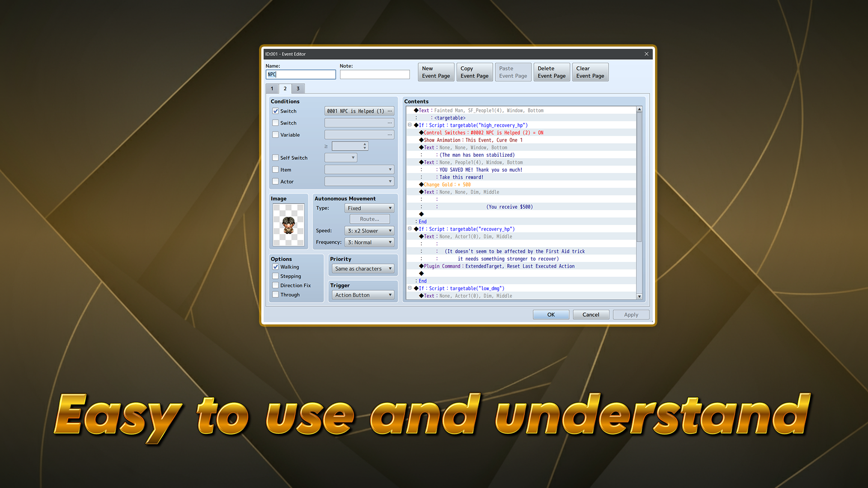Enable the Self Switch condition
868x488 pixels.
click(275, 158)
